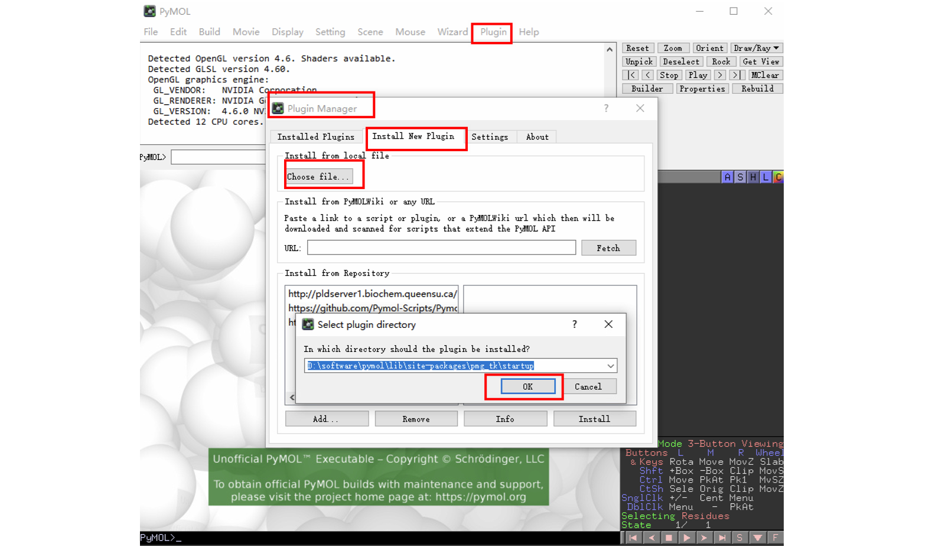Expand the plugin directory path dropdown

click(x=611, y=366)
